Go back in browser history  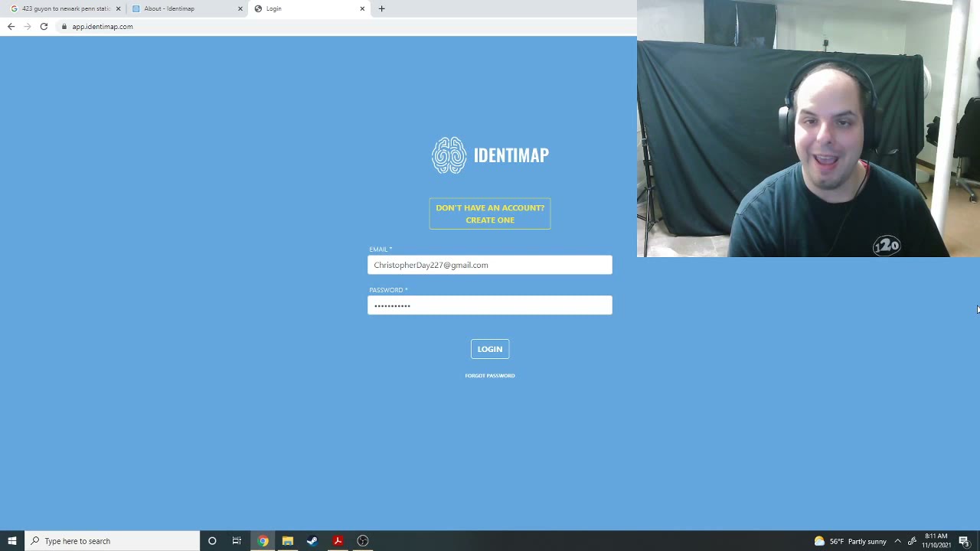click(11, 26)
